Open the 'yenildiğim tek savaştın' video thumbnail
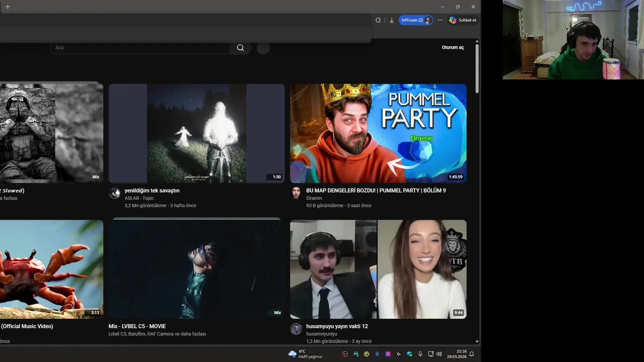Viewport: 644px width, 362px height. tap(197, 133)
